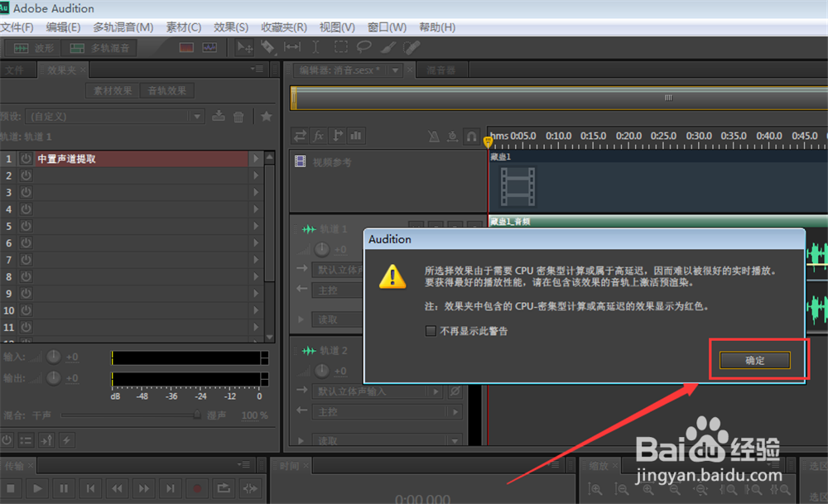This screenshot has height=504, width=828.
Task: Open the 主控 output dropdown on 轨道 2
Action: point(387,411)
